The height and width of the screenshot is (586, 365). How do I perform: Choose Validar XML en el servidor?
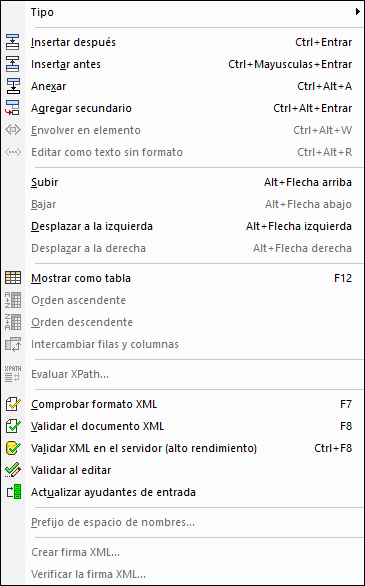click(190, 448)
